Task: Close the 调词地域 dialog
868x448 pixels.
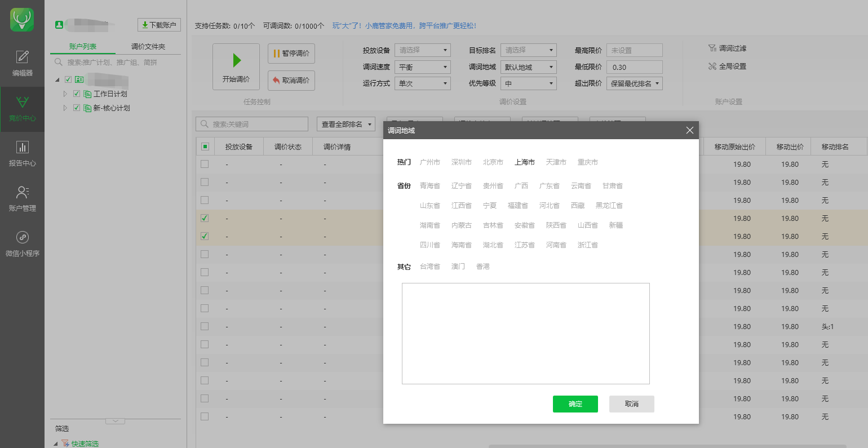Action: click(x=689, y=130)
